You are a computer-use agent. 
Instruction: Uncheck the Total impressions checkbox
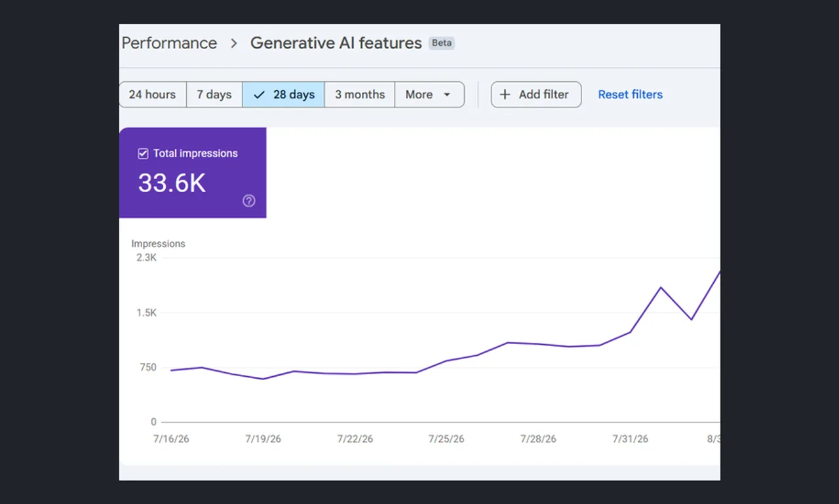click(143, 153)
